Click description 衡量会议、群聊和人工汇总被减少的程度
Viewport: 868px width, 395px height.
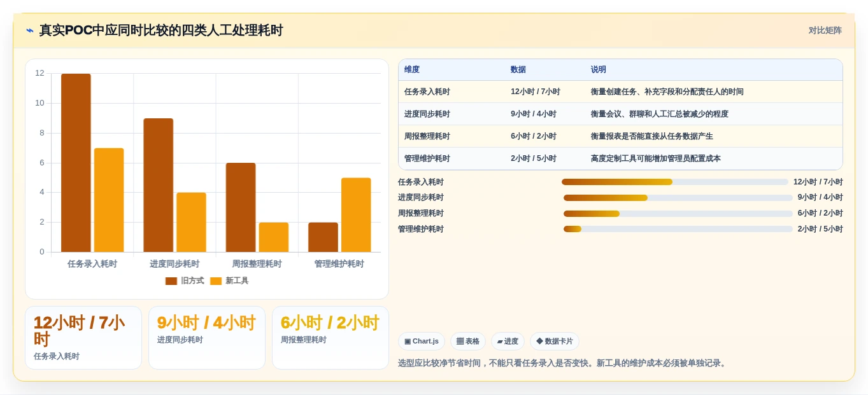click(660, 114)
